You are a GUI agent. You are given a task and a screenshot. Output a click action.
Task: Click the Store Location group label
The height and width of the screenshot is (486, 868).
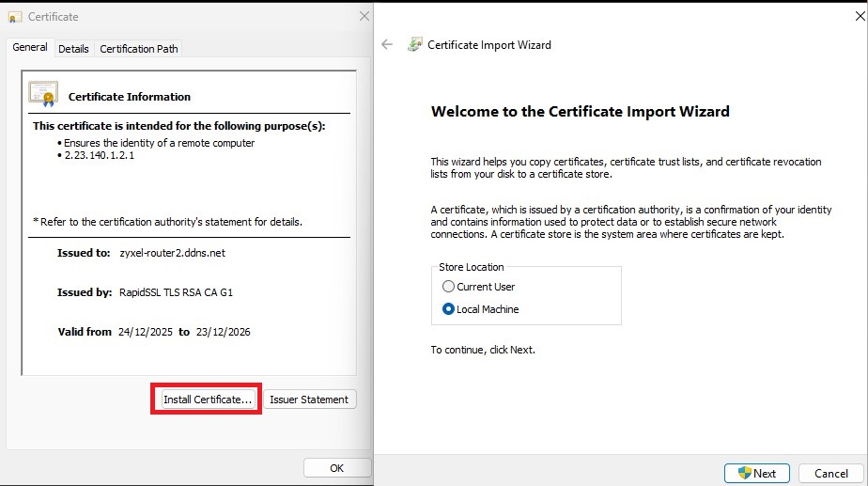click(471, 267)
